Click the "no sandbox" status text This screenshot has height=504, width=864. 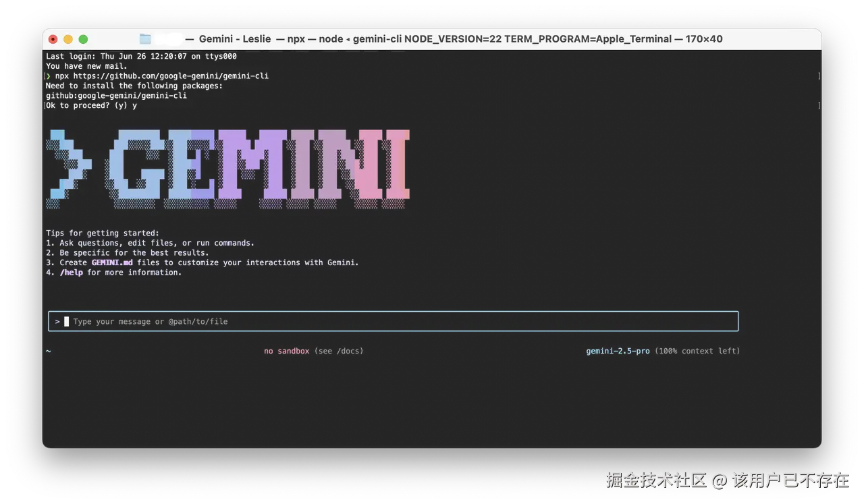coord(287,351)
